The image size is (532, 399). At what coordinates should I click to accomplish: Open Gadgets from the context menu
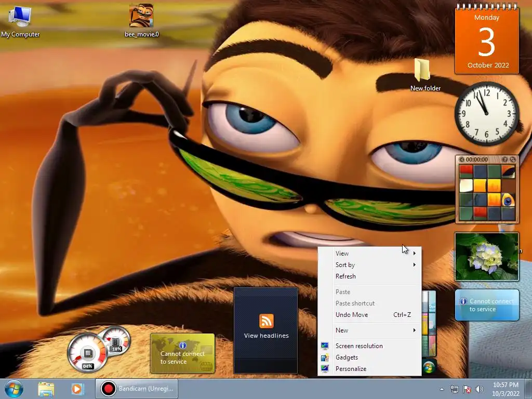point(369,357)
